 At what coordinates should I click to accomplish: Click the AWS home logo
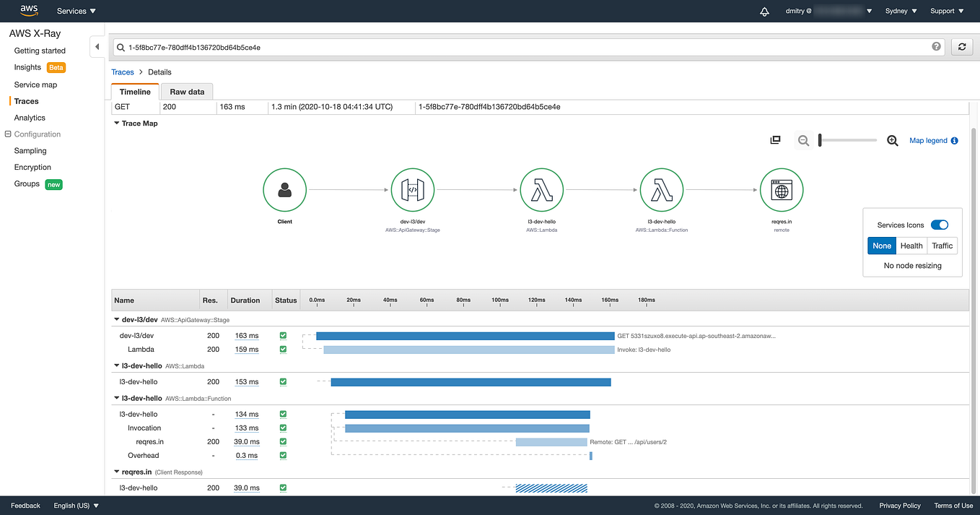(28, 10)
